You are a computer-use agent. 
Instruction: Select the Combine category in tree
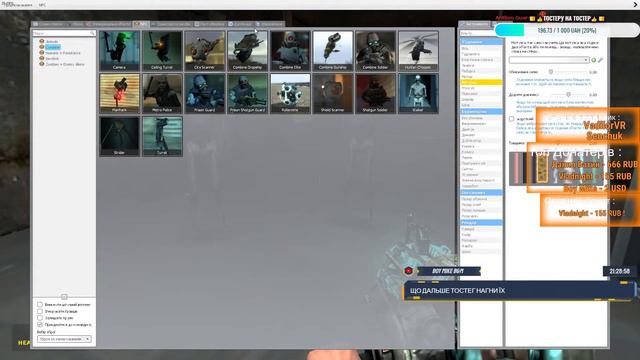[x=52, y=47]
